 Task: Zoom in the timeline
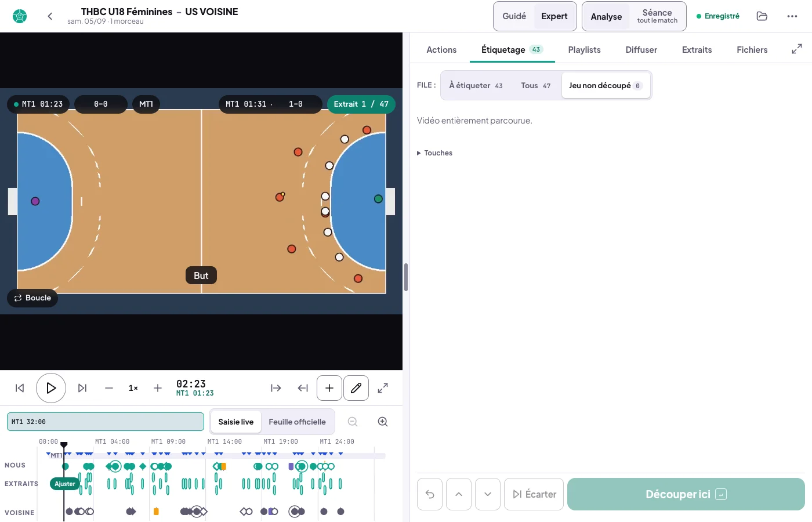(x=383, y=422)
